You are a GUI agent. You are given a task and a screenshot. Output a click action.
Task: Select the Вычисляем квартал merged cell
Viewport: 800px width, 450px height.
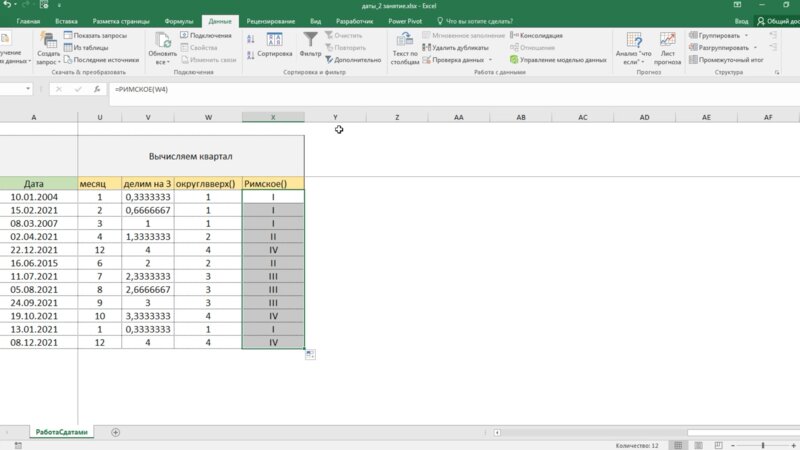tap(191, 156)
